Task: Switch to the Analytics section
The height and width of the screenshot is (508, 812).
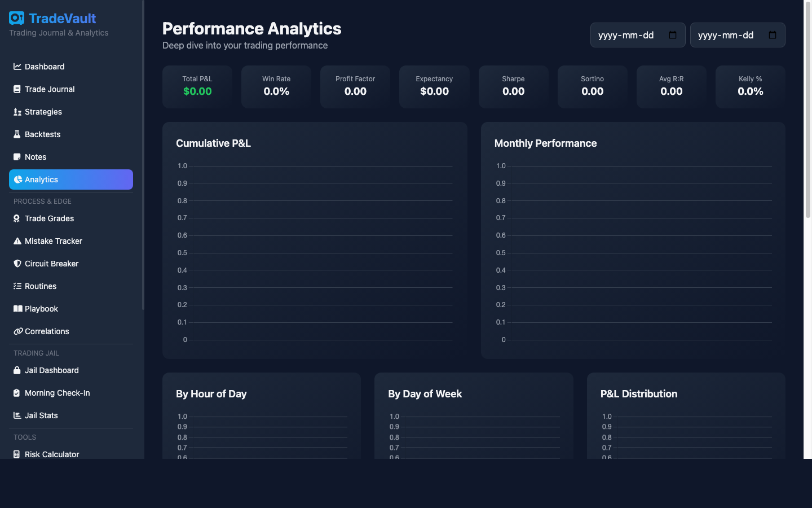Action: [x=70, y=179]
